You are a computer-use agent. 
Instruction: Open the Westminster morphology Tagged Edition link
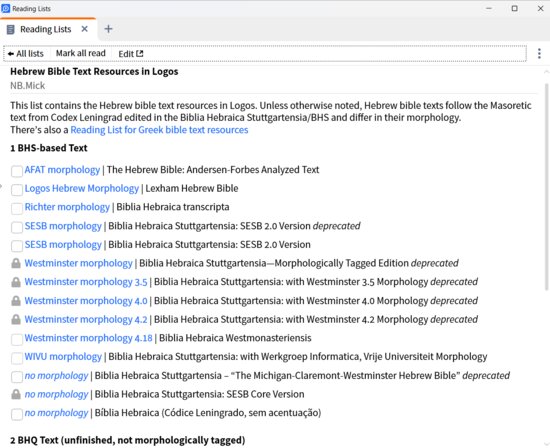click(79, 263)
